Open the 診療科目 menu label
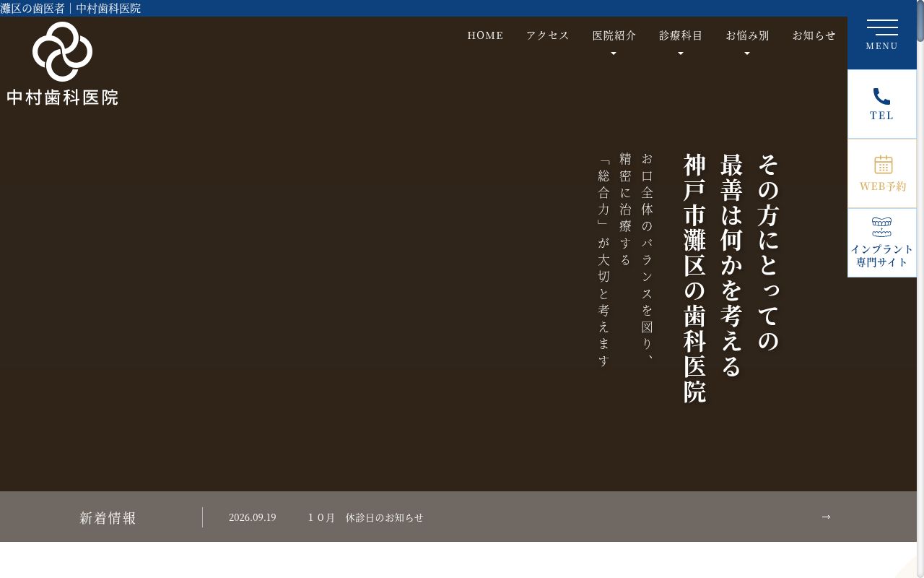The width and height of the screenshot is (924, 578). pos(681,35)
